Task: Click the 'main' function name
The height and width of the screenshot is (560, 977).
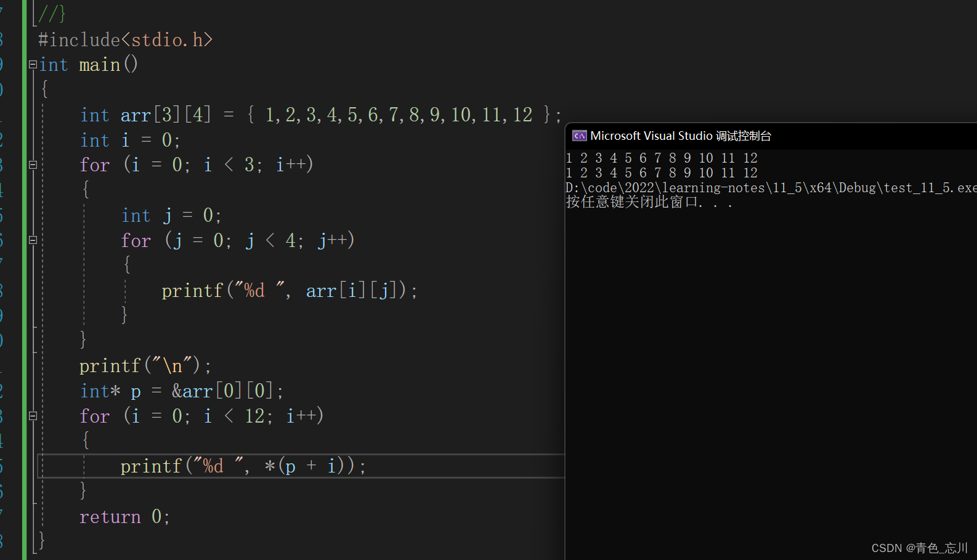Action: coord(99,65)
